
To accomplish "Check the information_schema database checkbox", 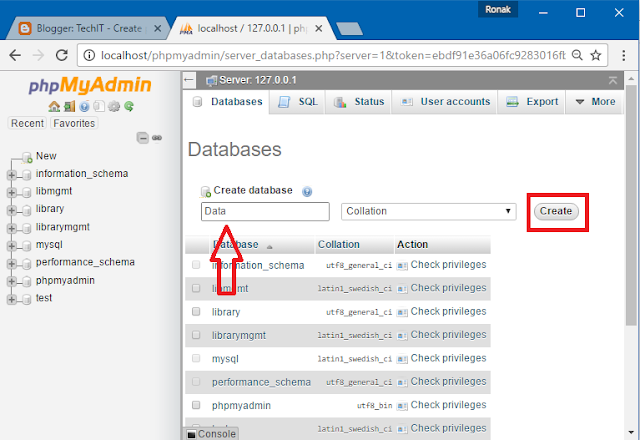I will (x=196, y=265).
